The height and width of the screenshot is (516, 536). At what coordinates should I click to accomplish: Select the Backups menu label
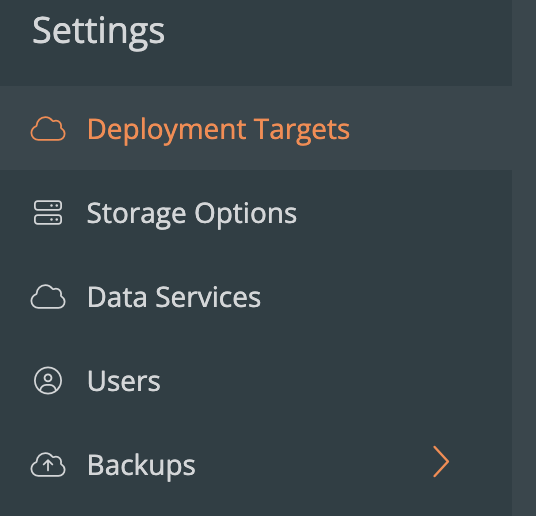coord(141,465)
